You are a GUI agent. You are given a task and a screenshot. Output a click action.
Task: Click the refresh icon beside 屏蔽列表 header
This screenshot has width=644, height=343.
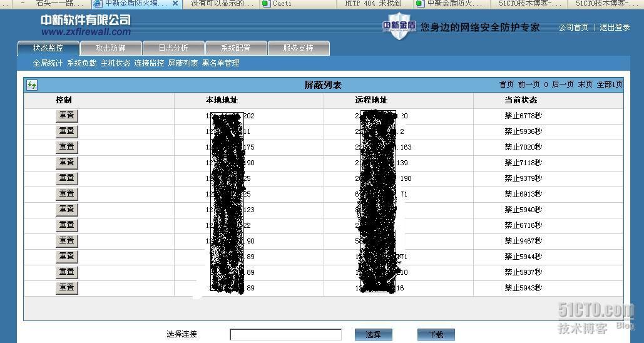point(32,85)
